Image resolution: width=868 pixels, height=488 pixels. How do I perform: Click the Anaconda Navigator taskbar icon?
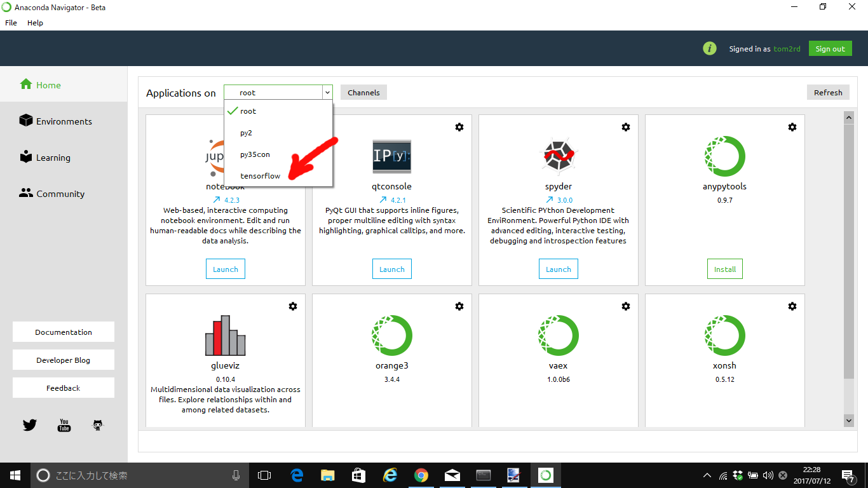pos(545,475)
